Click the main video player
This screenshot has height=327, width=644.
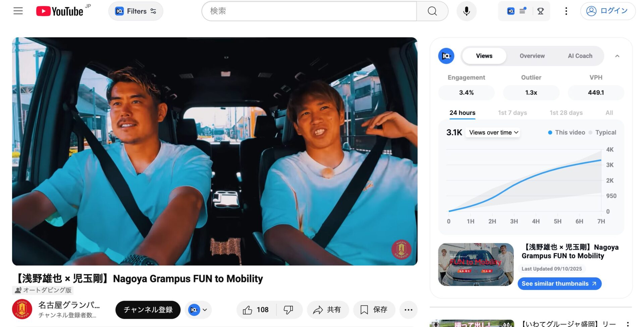[215, 151]
